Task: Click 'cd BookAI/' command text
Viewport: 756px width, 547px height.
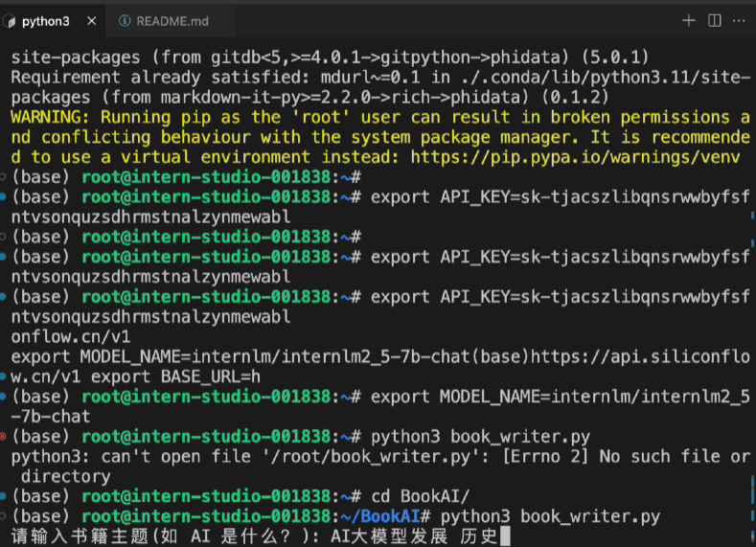Action: pos(420,496)
